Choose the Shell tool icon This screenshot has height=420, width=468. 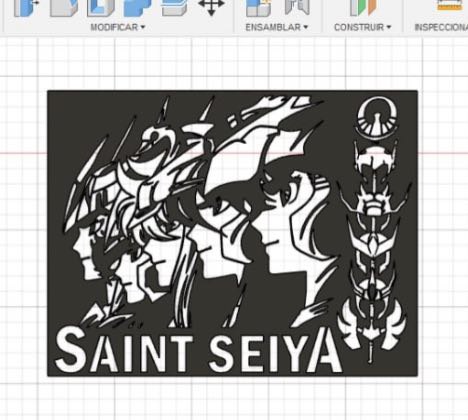(x=101, y=8)
